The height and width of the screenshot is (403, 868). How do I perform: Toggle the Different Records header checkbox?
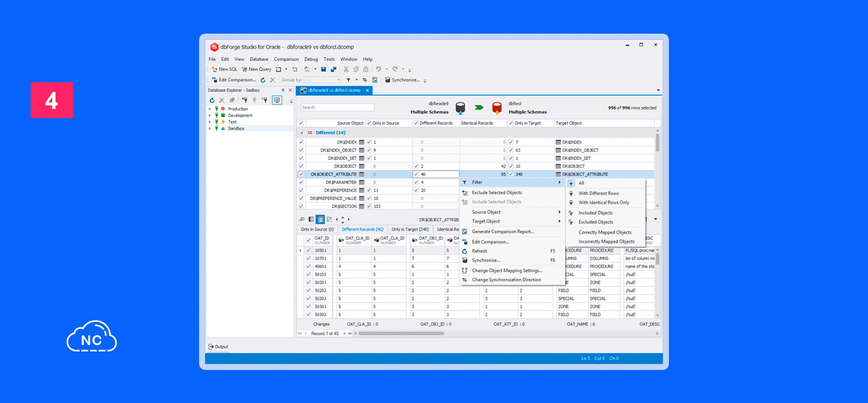click(416, 123)
